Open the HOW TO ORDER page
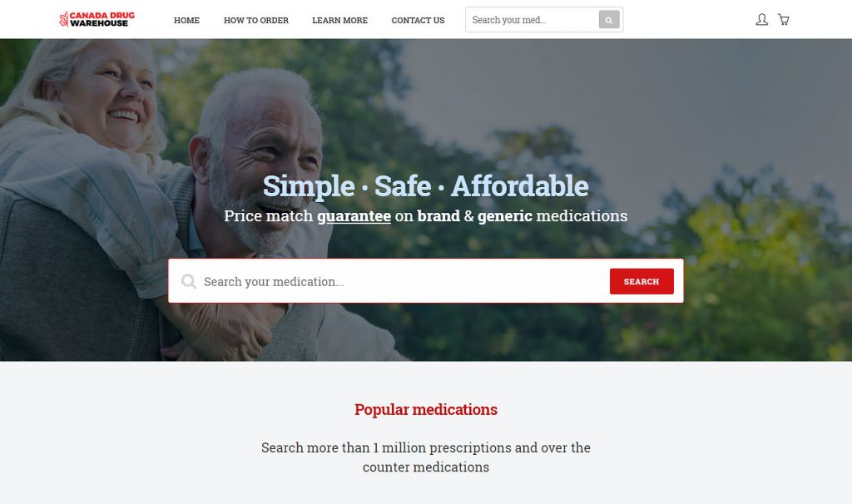Viewport: 852px width, 504px height. 256,20
